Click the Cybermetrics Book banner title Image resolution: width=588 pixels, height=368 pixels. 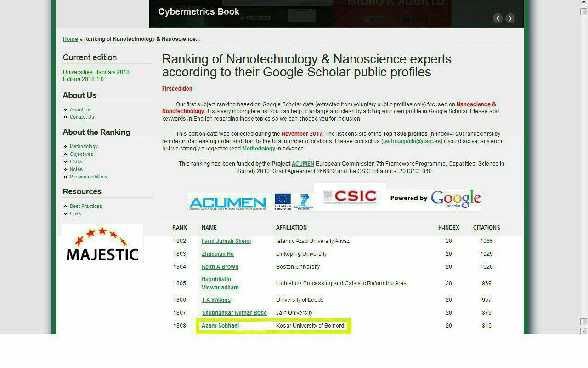pos(198,12)
